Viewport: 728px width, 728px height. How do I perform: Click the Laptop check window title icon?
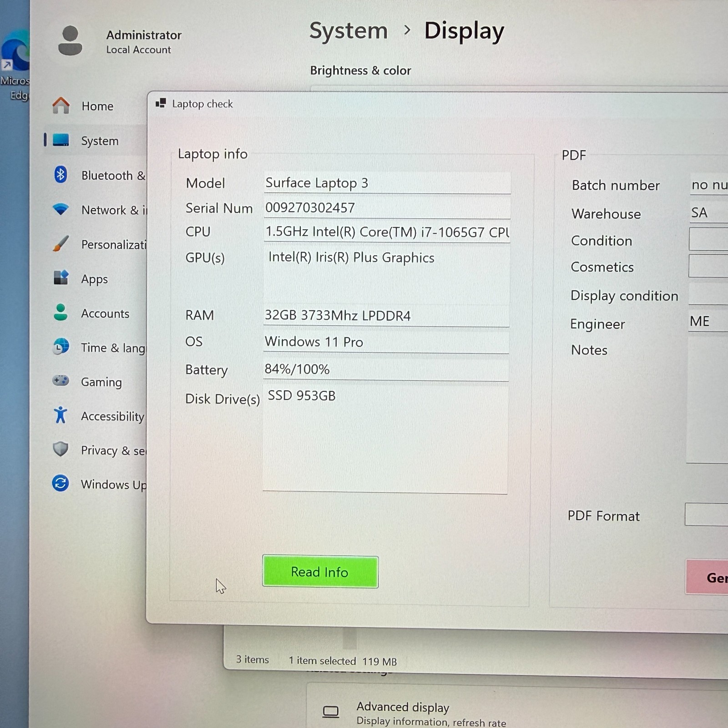(x=161, y=103)
